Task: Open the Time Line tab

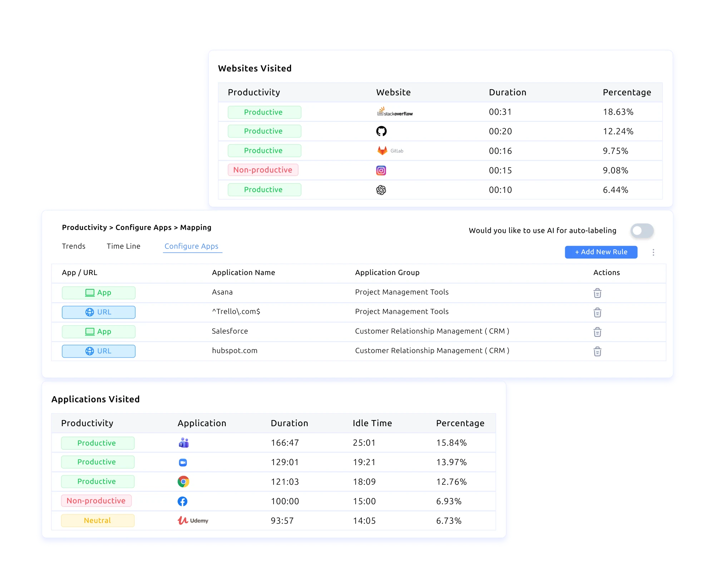Action: coord(123,246)
